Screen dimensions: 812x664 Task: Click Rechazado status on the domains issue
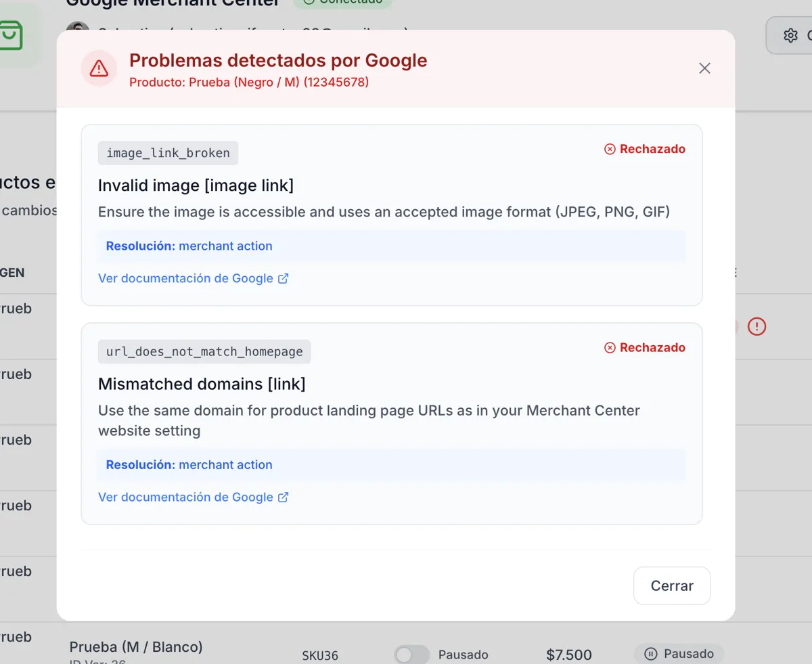point(645,347)
